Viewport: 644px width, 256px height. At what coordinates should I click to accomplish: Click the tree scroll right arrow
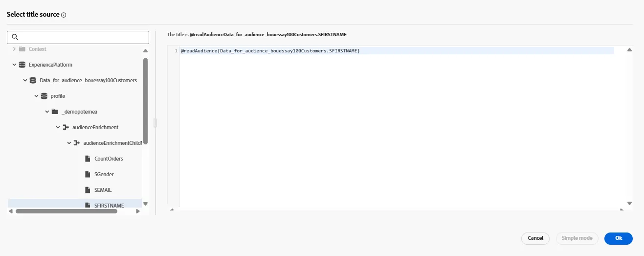(x=138, y=211)
